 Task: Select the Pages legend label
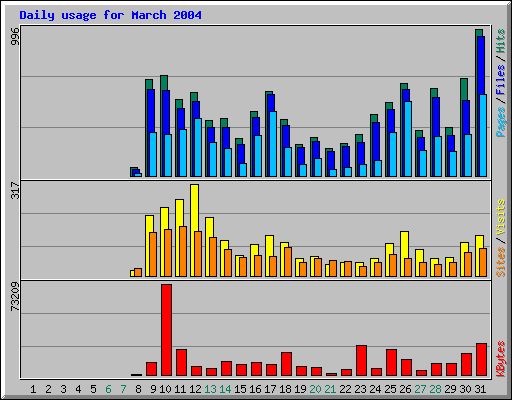coord(500,122)
